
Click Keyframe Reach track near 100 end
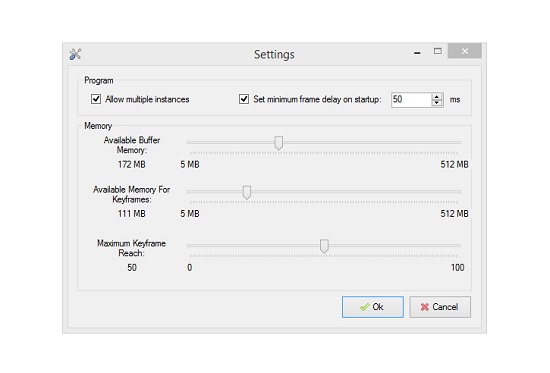click(452, 246)
